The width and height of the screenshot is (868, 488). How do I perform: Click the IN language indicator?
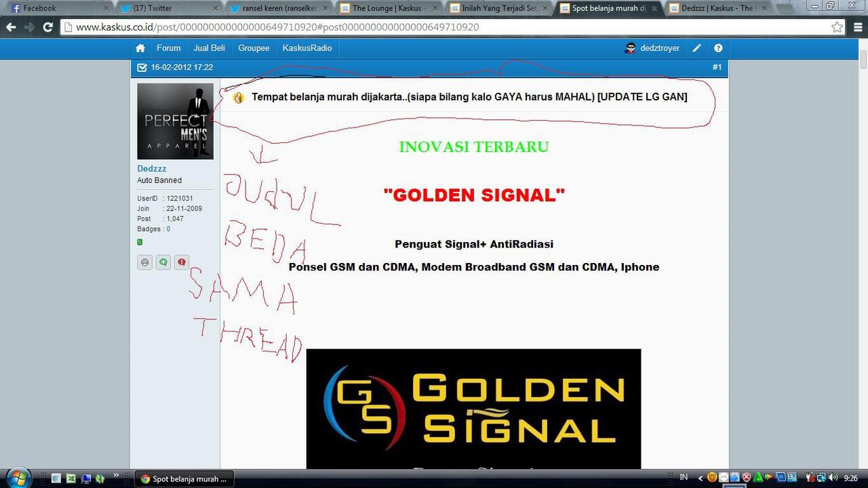684,477
